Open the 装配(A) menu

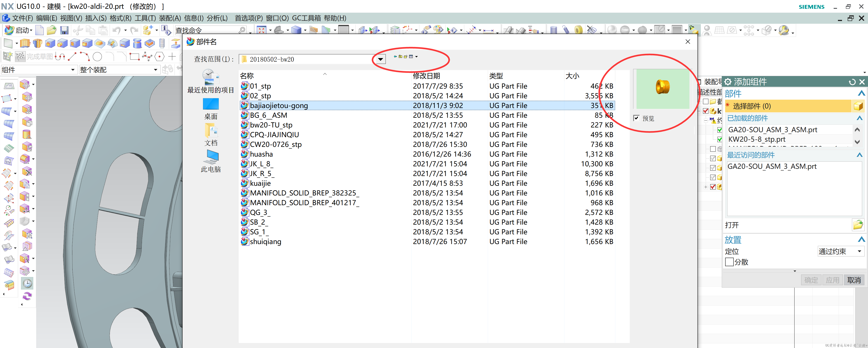tap(170, 18)
